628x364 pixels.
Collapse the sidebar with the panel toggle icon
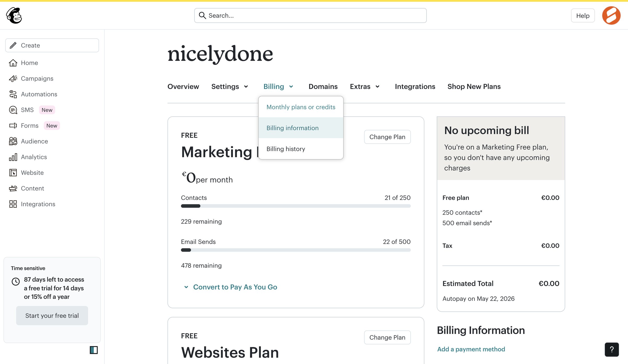tap(94, 350)
